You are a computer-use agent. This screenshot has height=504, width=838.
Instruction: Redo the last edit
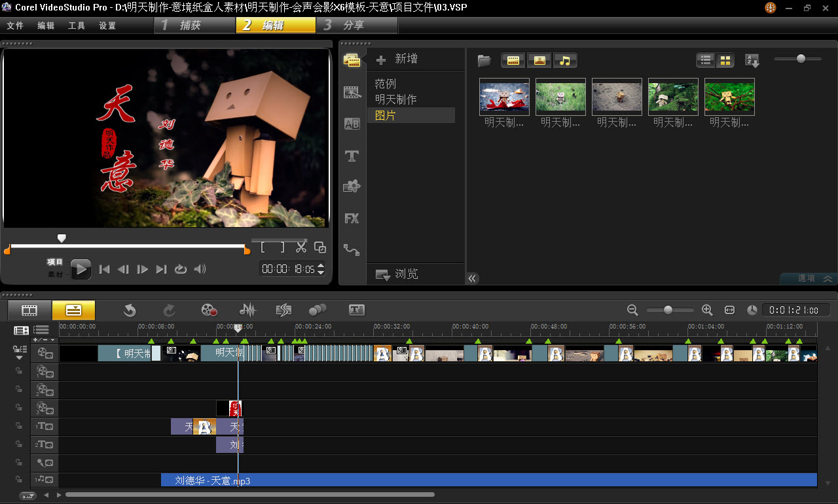(x=169, y=310)
